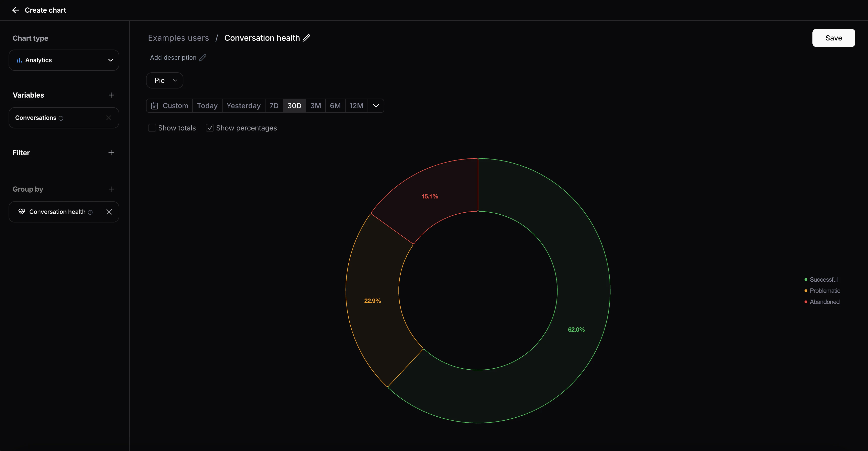
Task: Uncheck Show percentages
Action: click(x=210, y=128)
